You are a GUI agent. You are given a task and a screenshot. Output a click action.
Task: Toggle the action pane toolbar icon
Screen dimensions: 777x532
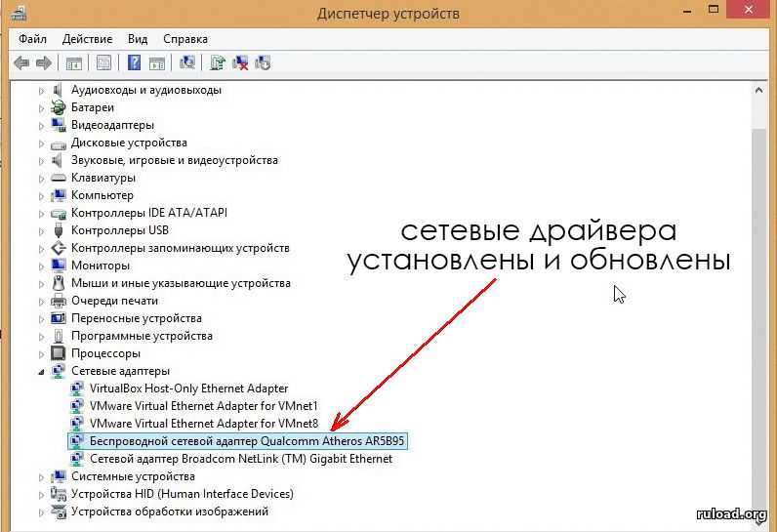[x=157, y=63]
